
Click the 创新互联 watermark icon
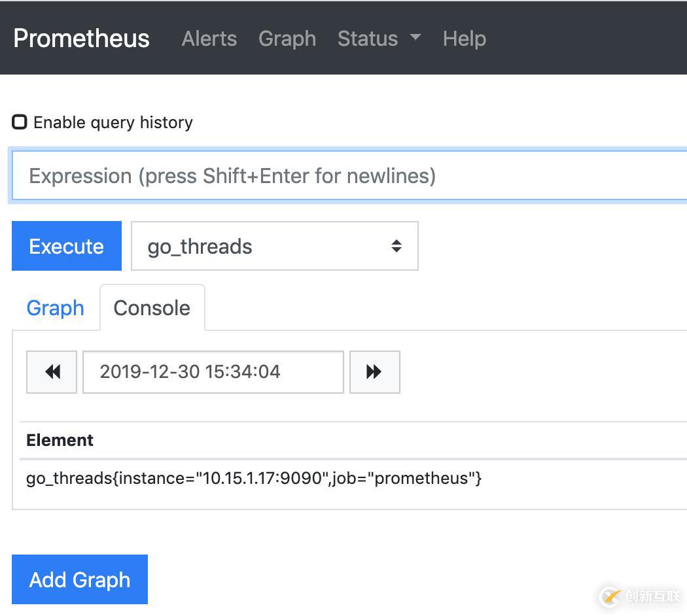coord(610,596)
